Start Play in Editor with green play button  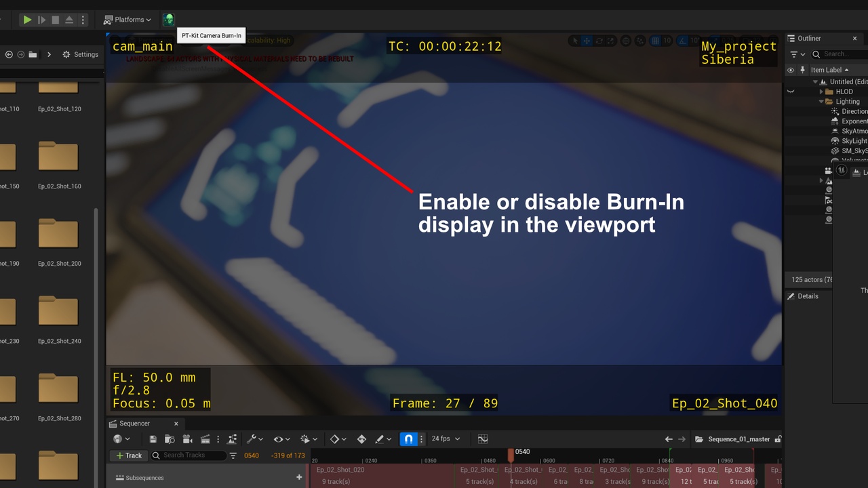(27, 20)
